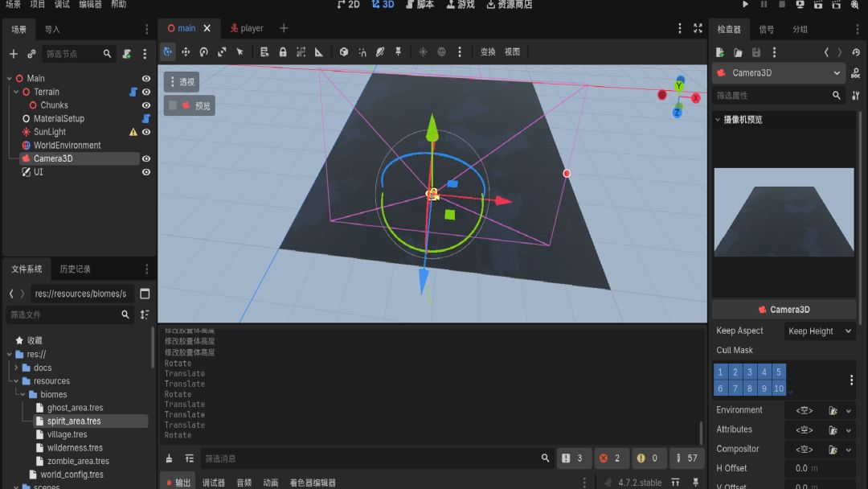868x489 pixels.
Task: Toggle cull mask layer 5
Action: [778, 372]
